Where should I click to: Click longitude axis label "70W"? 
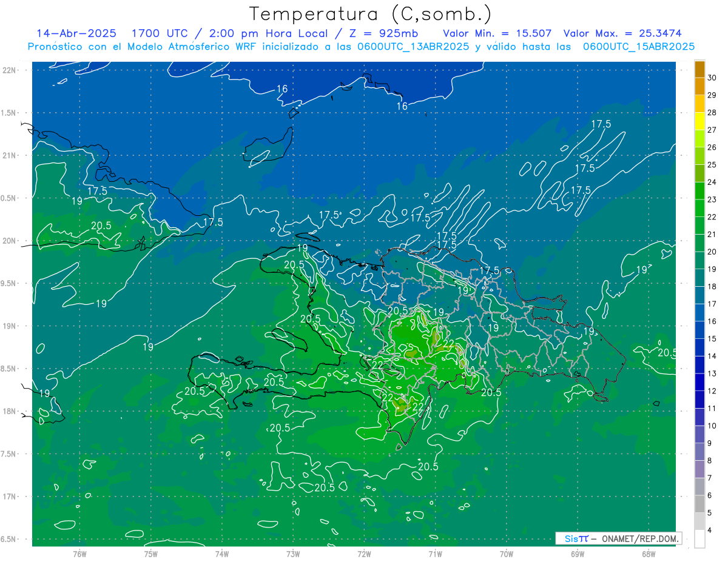click(x=507, y=554)
